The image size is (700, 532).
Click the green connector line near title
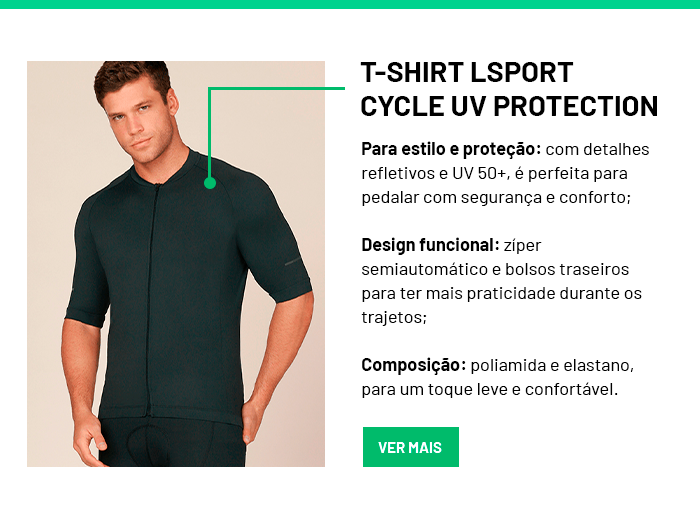(277, 88)
